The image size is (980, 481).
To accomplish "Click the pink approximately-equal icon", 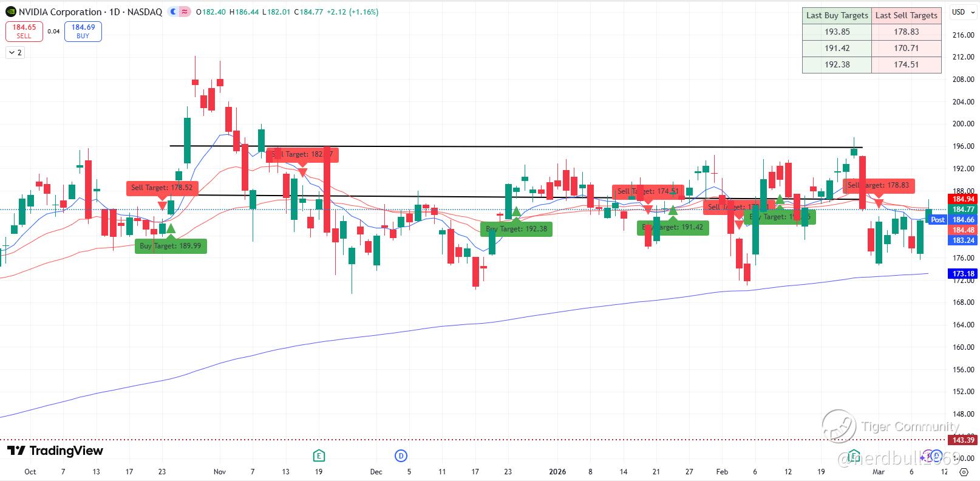I will coord(185,12).
